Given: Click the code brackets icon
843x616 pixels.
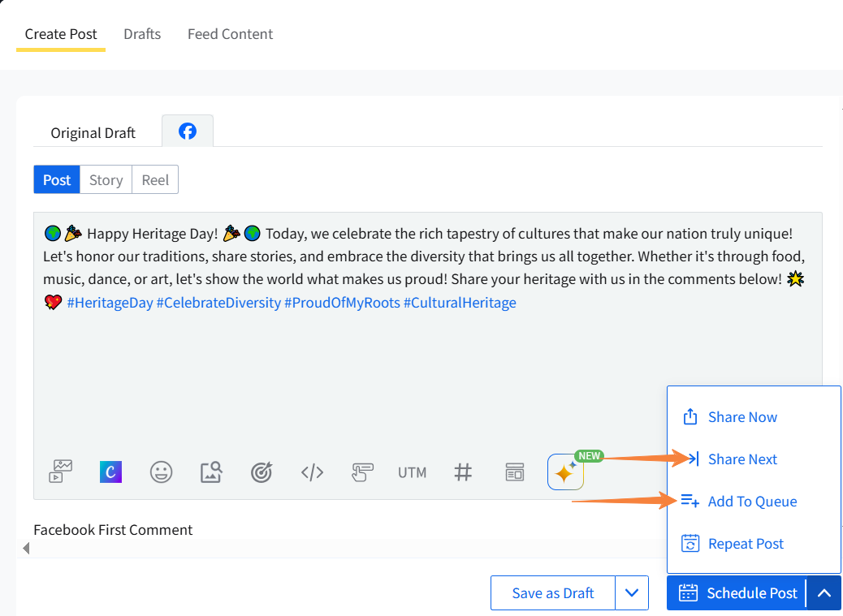Looking at the screenshot, I should pyautogui.click(x=313, y=472).
